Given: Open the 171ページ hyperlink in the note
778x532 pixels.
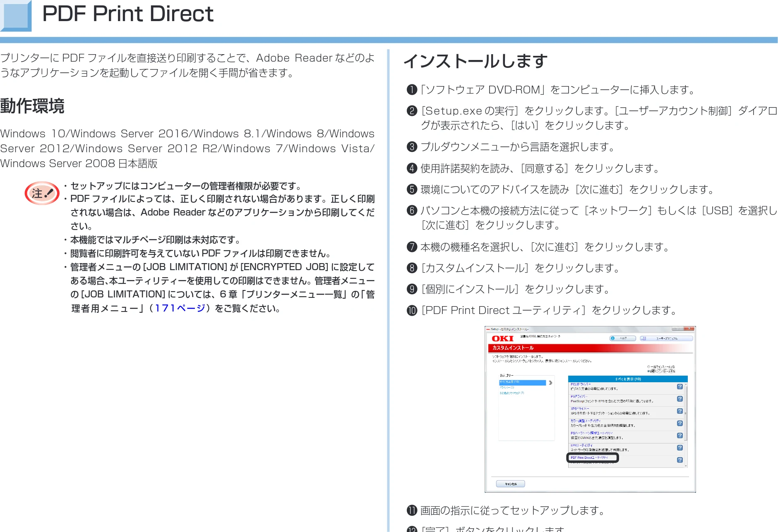Looking at the screenshot, I should [180, 308].
